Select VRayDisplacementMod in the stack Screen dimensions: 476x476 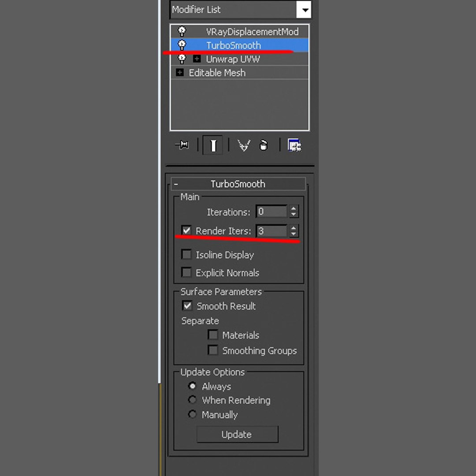(x=252, y=32)
